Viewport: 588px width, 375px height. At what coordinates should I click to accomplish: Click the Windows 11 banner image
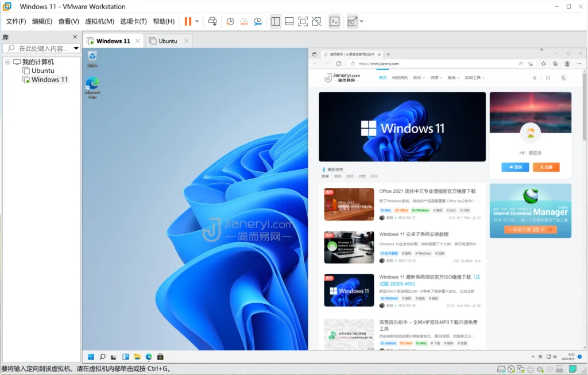coord(402,127)
